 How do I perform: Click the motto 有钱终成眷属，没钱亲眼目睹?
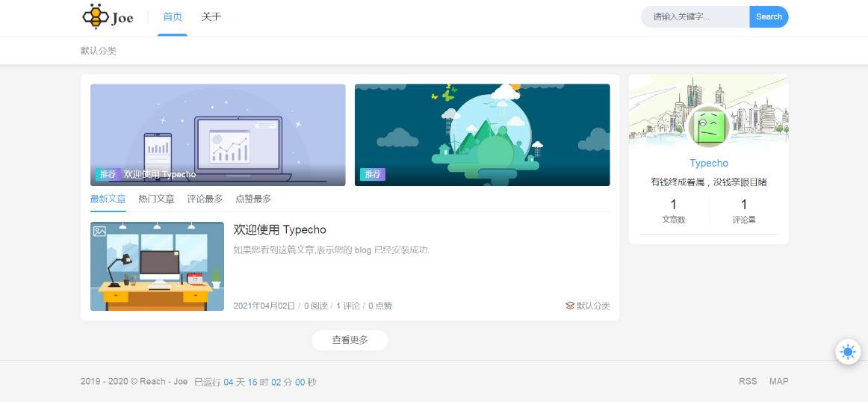pyautogui.click(x=709, y=182)
